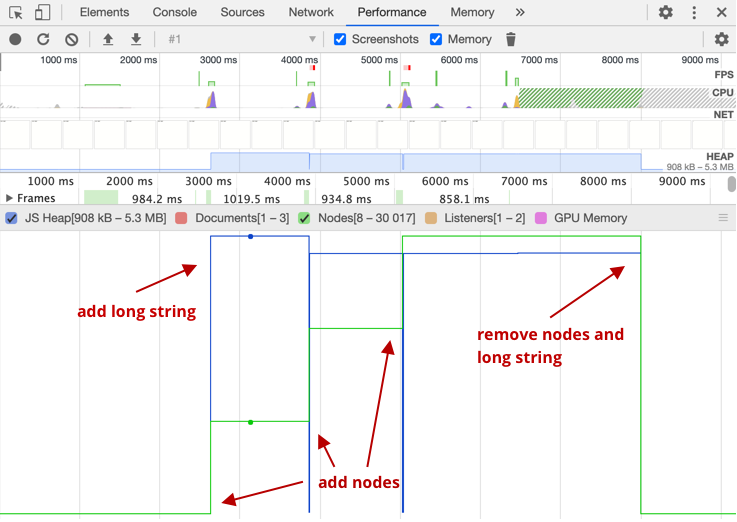Open capture settings gear in Performance toolbar
Image resolution: width=737 pixels, height=522 pixels.
pos(721,39)
